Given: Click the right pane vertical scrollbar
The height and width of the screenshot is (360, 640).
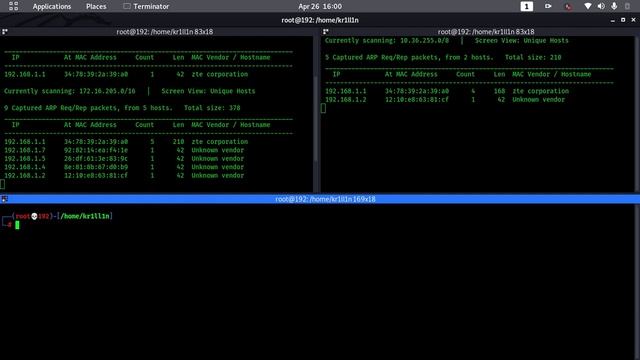Looking at the screenshot, I should [x=637, y=114].
